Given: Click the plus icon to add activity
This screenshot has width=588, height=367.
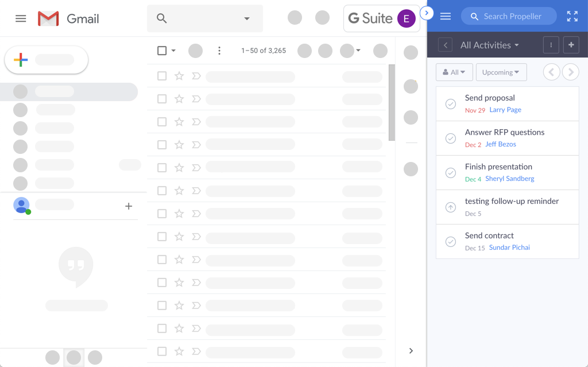Looking at the screenshot, I should pyautogui.click(x=571, y=45).
